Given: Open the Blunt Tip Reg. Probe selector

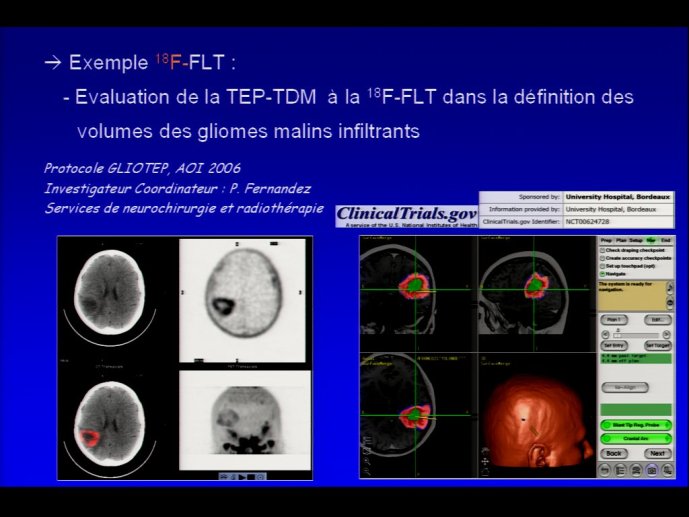Looking at the screenshot, I should (636, 425).
